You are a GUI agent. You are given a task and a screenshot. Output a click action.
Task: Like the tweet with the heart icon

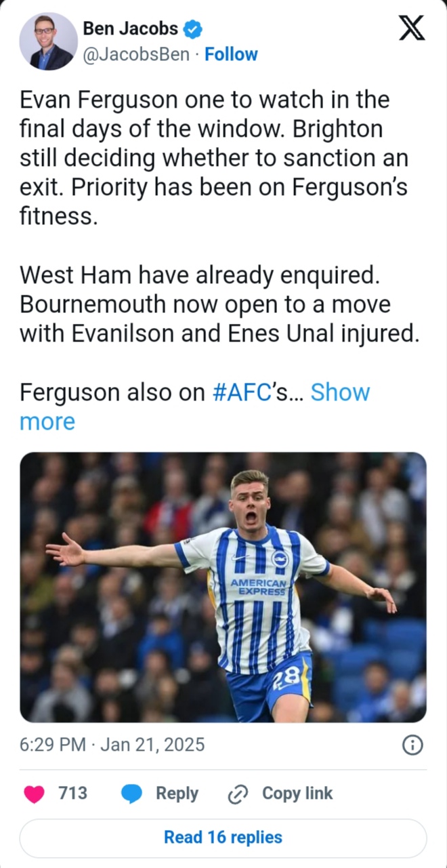34,793
